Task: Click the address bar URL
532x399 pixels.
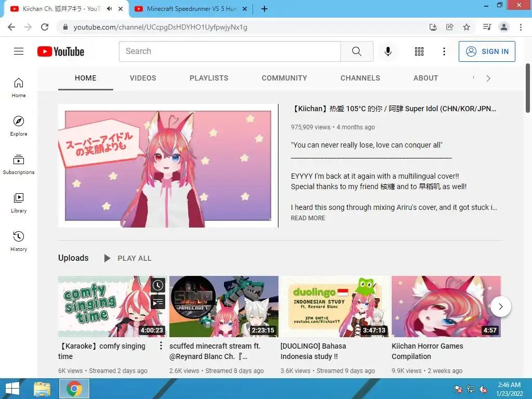Action: point(160,27)
